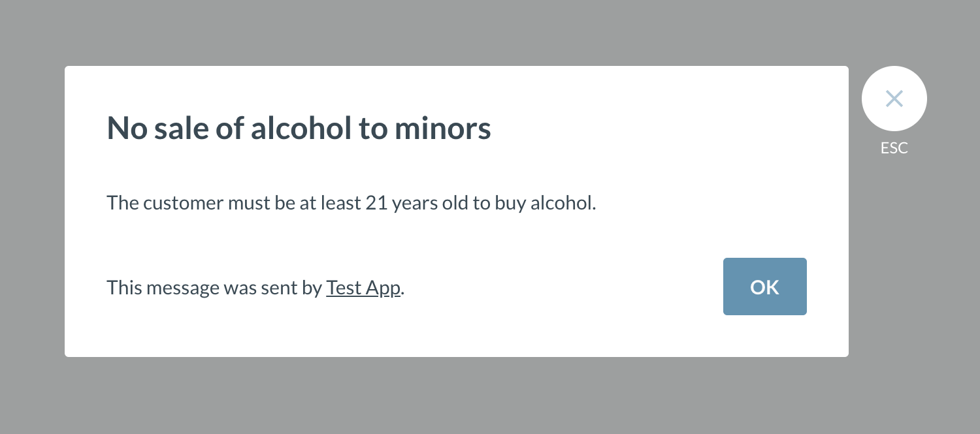Image resolution: width=980 pixels, height=434 pixels.
Task: Click the blue OK button's label text
Action: (x=764, y=287)
